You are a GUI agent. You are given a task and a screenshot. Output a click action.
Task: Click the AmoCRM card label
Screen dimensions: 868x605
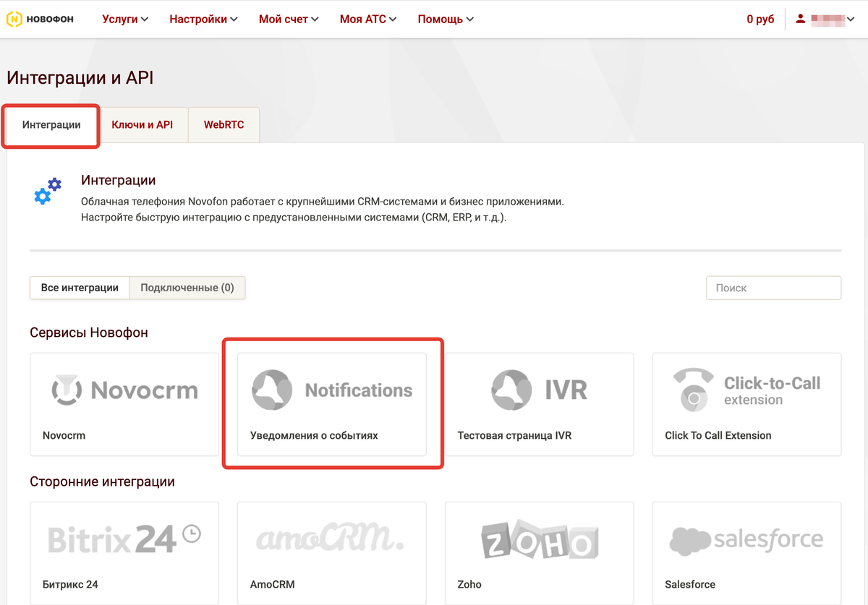pyautogui.click(x=273, y=584)
